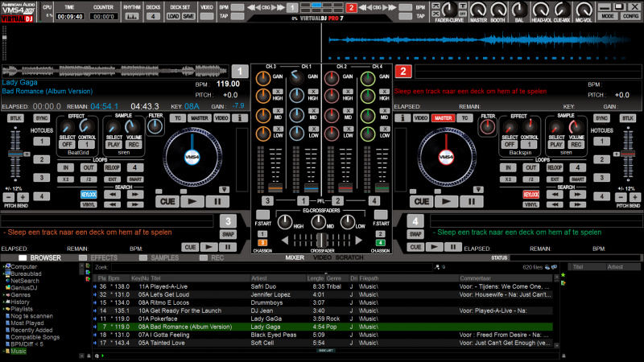Switch to the BROWSER tab

39,257
